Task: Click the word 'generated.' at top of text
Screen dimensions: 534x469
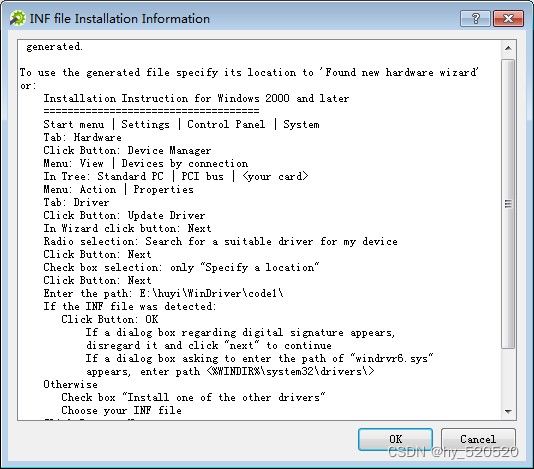Action: click(x=54, y=47)
